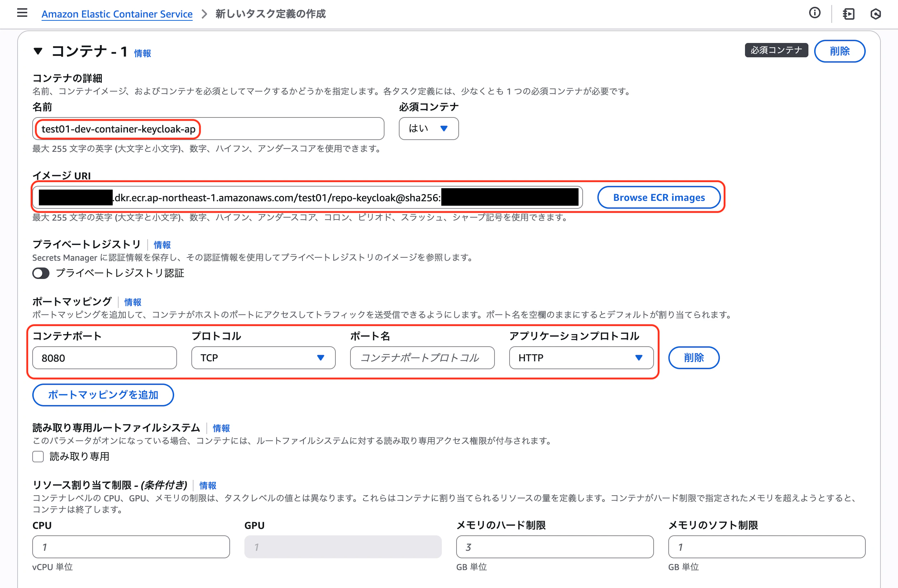Open the プロトコル dropdown showing TCP
Screen dimensions: 898x588
[x=263, y=357]
